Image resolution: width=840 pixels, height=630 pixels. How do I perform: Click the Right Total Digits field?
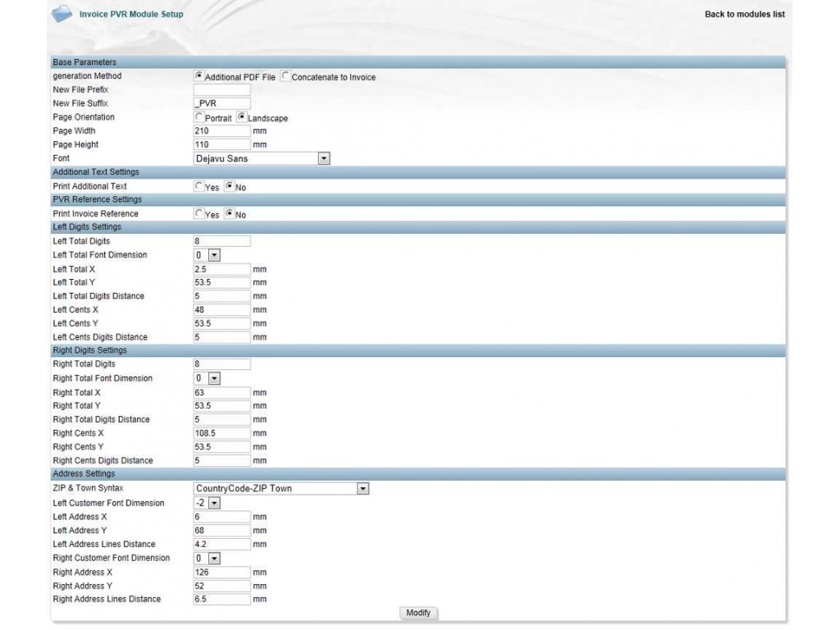coord(221,364)
